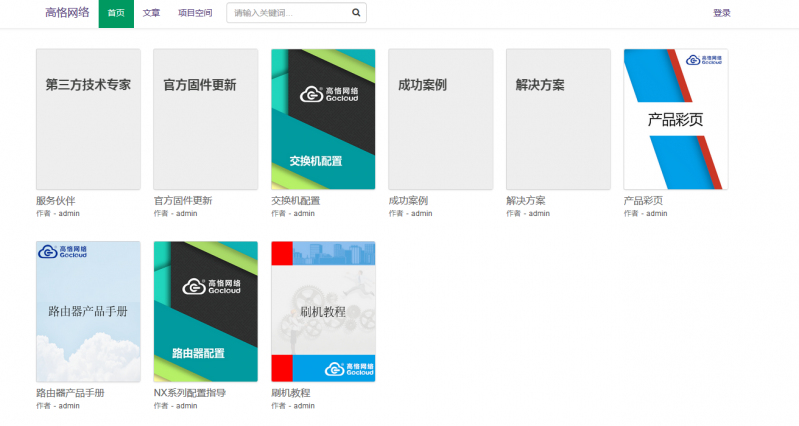Viewport: 799px width, 426px height.
Task: Open the 解决方案 cover thumbnail
Action: pos(558,119)
